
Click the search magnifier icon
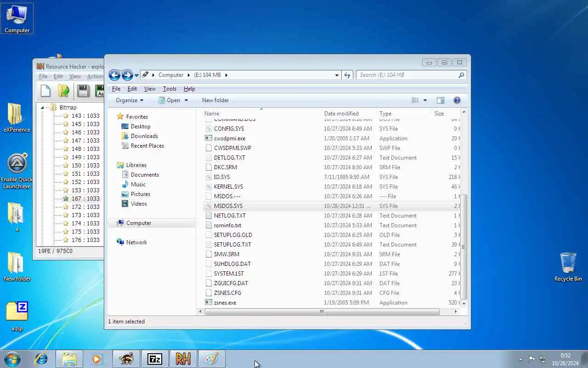click(x=461, y=75)
